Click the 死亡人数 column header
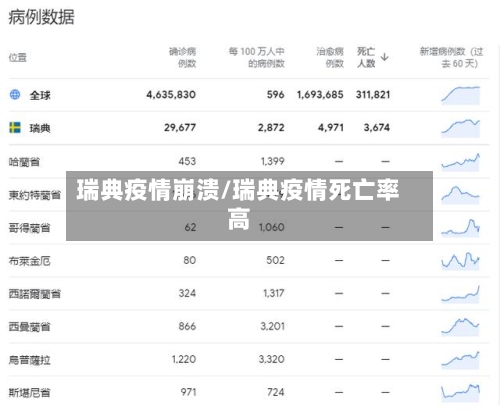 click(x=366, y=57)
